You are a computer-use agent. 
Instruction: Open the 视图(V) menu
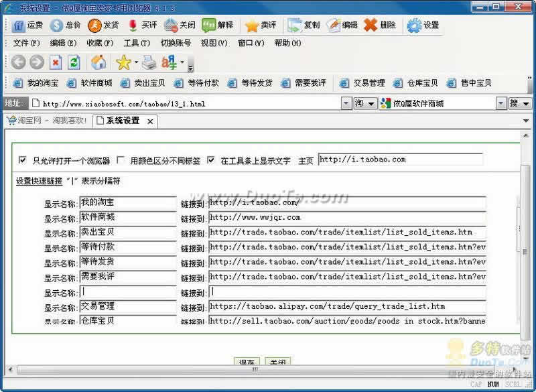pos(214,43)
